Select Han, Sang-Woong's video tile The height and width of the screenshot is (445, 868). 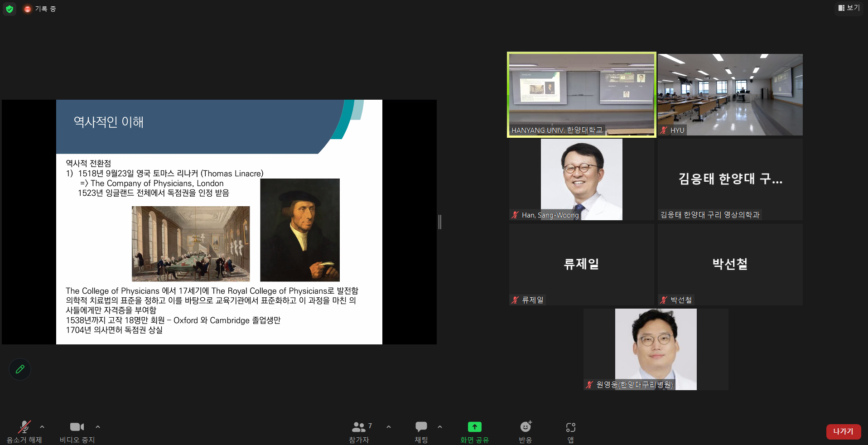coord(581,179)
